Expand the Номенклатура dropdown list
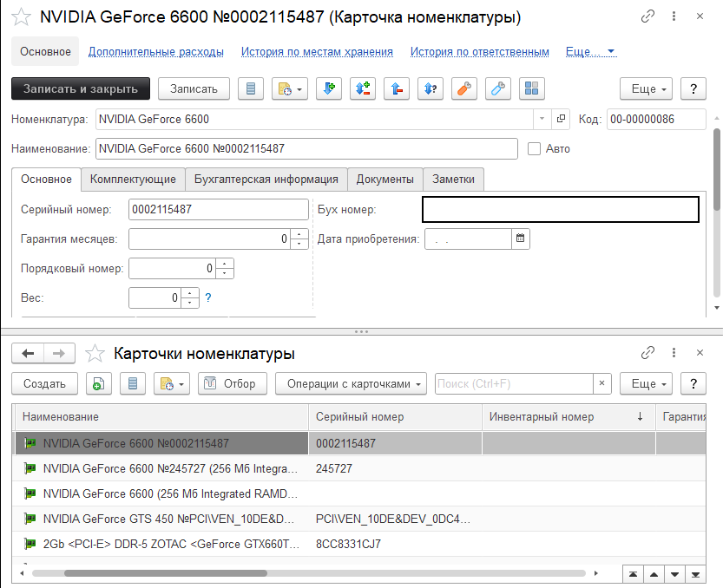Image resolution: width=723 pixels, height=588 pixels. (x=542, y=119)
